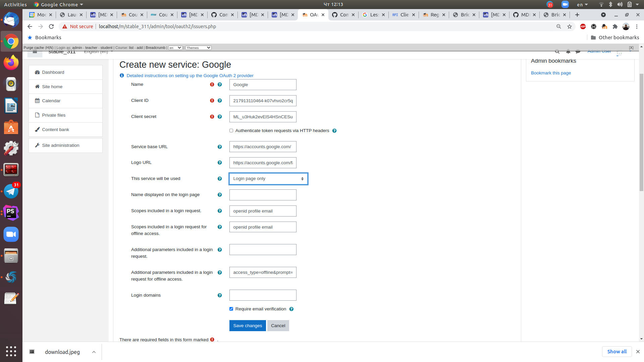Open Private files in side navigation

point(65,115)
